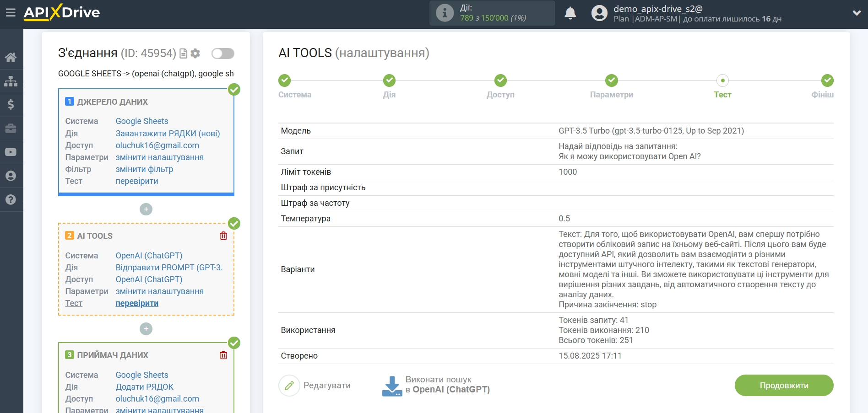The height and width of the screenshot is (413, 868).
Task: Open Завантажити РЯДКИ (нові) action link
Action: (168, 134)
